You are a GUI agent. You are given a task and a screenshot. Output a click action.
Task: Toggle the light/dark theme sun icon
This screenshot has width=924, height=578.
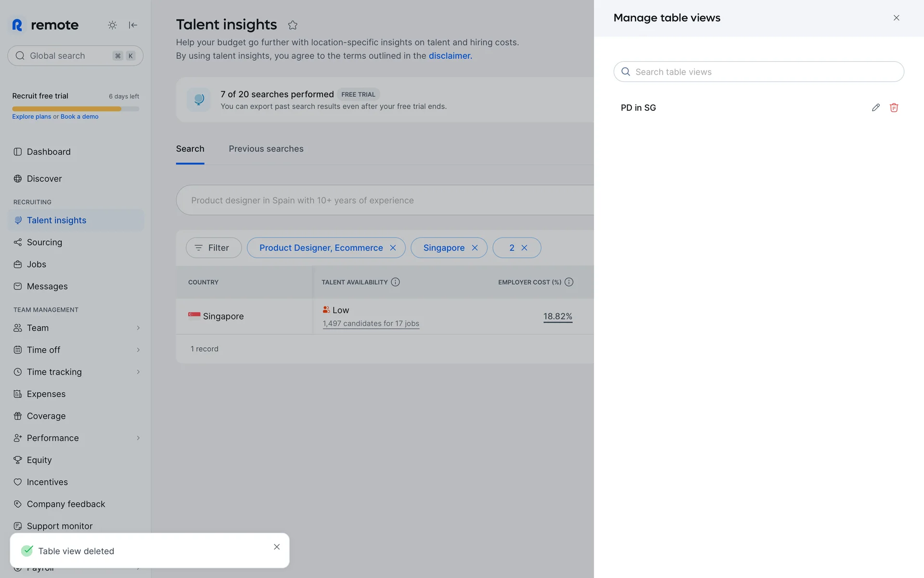click(x=112, y=25)
